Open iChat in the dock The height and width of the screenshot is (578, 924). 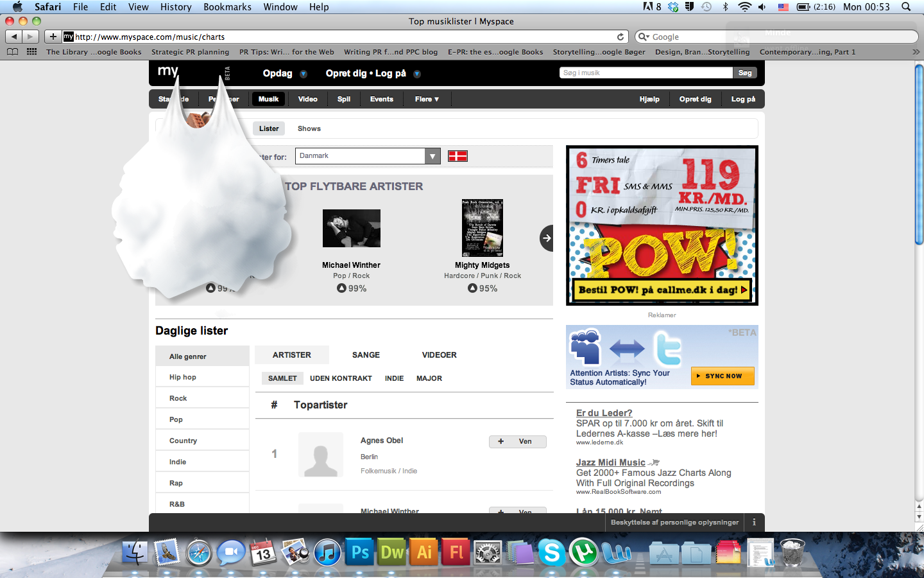[x=231, y=552]
